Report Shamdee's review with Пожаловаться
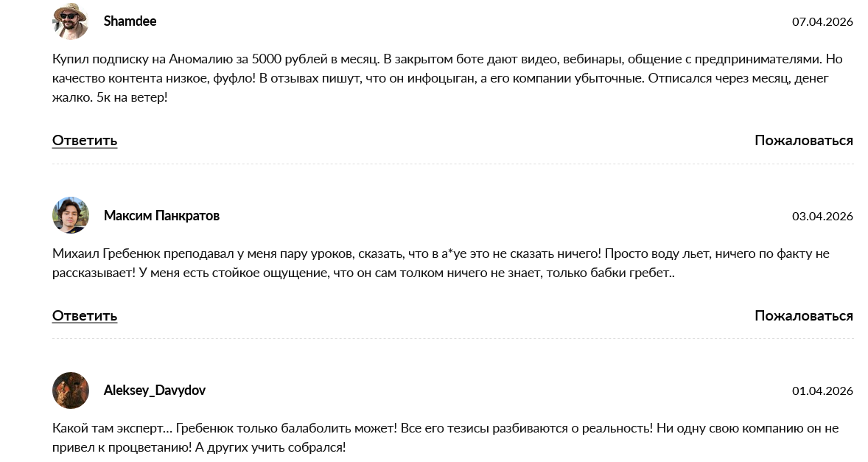 [803, 140]
